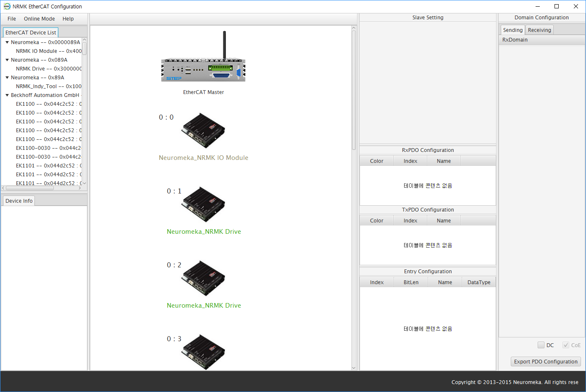Click the device list scroll right arrow
The width and height of the screenshot is (586, 392).
click(x=80, y=188)
